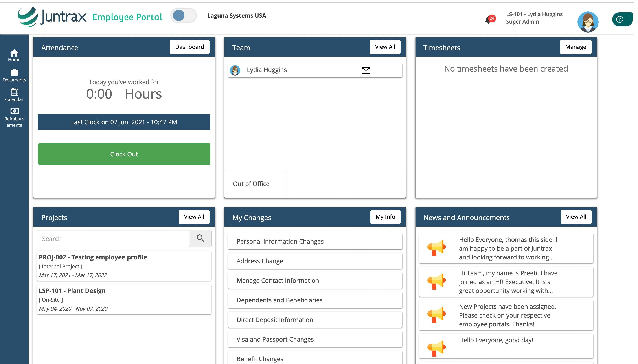Email Lydia Huggins via envelope icon

366,70
